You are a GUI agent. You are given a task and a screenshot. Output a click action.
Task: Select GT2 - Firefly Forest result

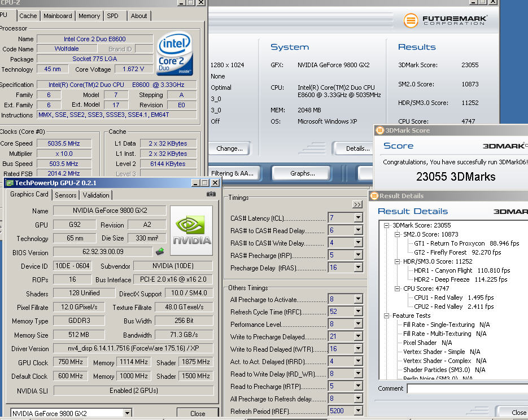pos(457,252)
